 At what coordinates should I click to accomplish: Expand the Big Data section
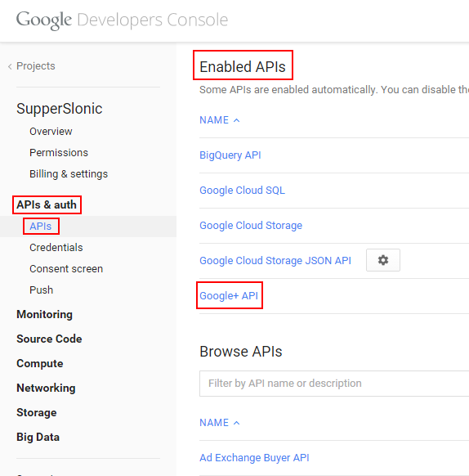(38, 437)
